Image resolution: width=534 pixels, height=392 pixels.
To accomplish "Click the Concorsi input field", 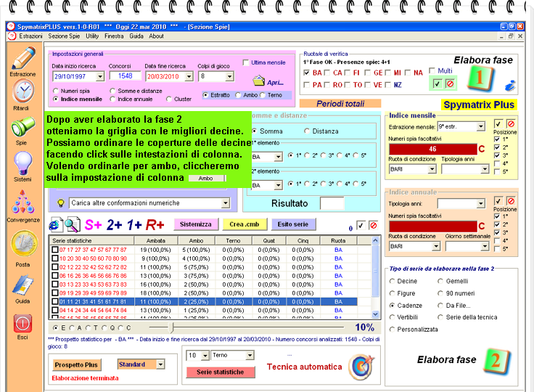I will 125,76.
